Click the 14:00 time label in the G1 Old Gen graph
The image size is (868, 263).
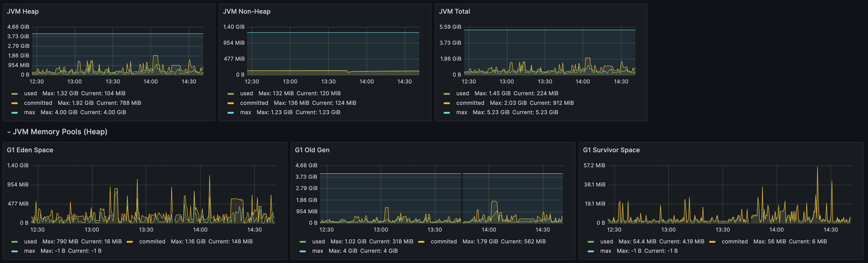coord(488,230)
